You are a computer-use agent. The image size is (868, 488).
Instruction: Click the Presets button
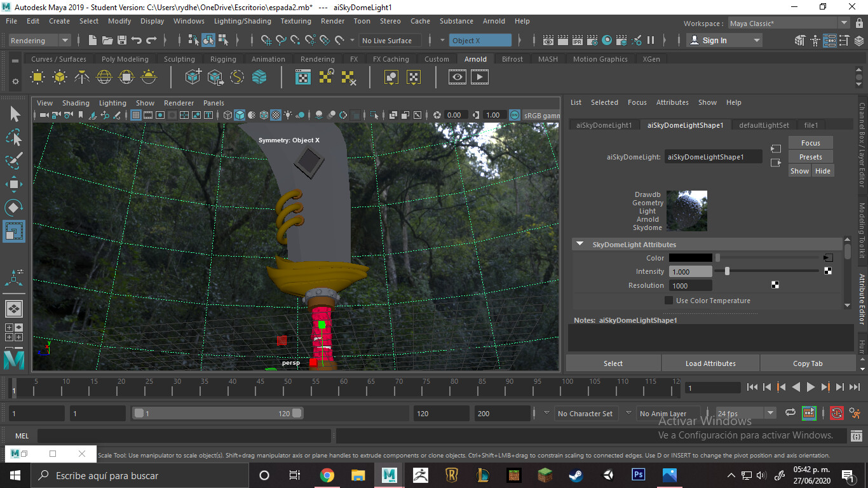point(810,157)
